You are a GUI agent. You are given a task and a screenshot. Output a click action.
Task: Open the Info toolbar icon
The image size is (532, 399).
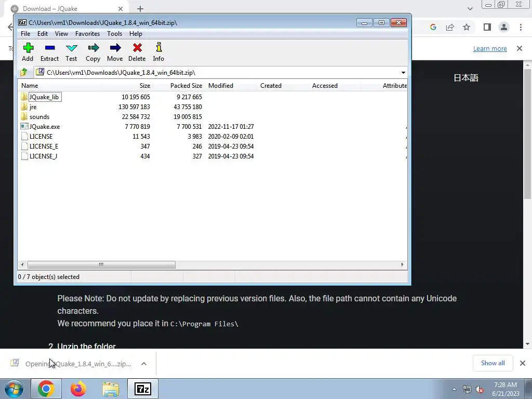pyautogui.click(x=158, y=47)
